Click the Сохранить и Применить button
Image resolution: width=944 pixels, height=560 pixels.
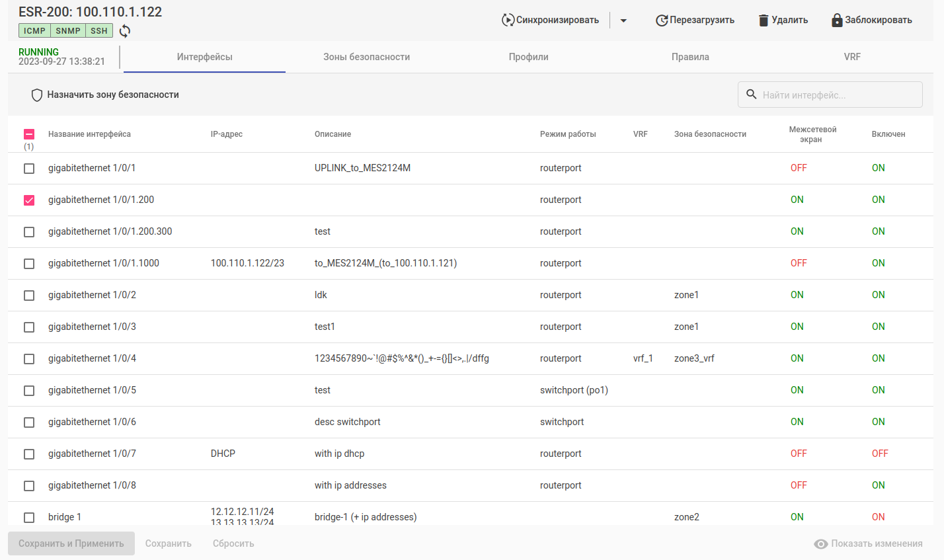click(71, 543)
